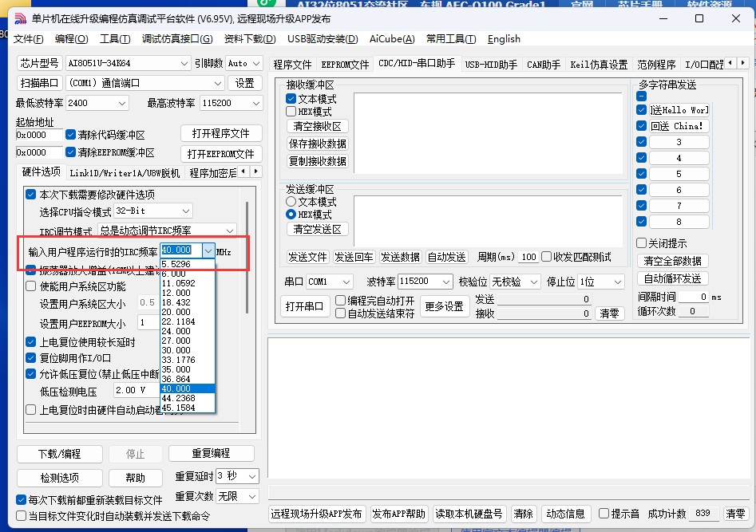Viewport: 756px width, 532px height.
Task: Toggle 本次下载需要修改硬件选项 checkbox
Action: pos(31,195)
